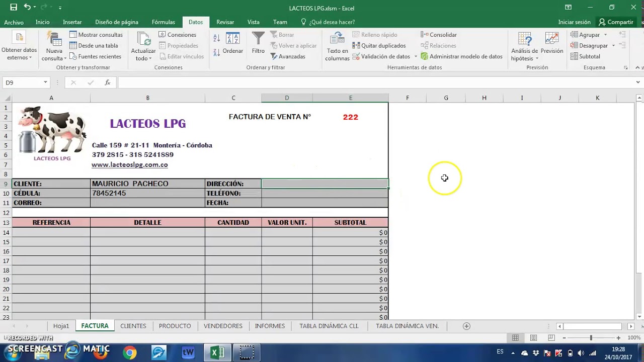Customize Quick Access Toolbar dropdown
The width and height of the screenshot is (644, 362).
60,8
